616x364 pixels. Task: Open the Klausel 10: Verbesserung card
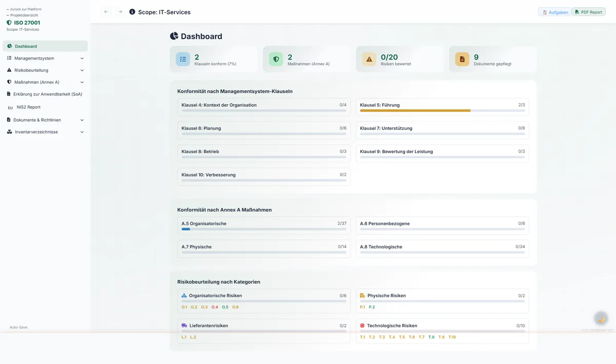click(x=264, y=177)
